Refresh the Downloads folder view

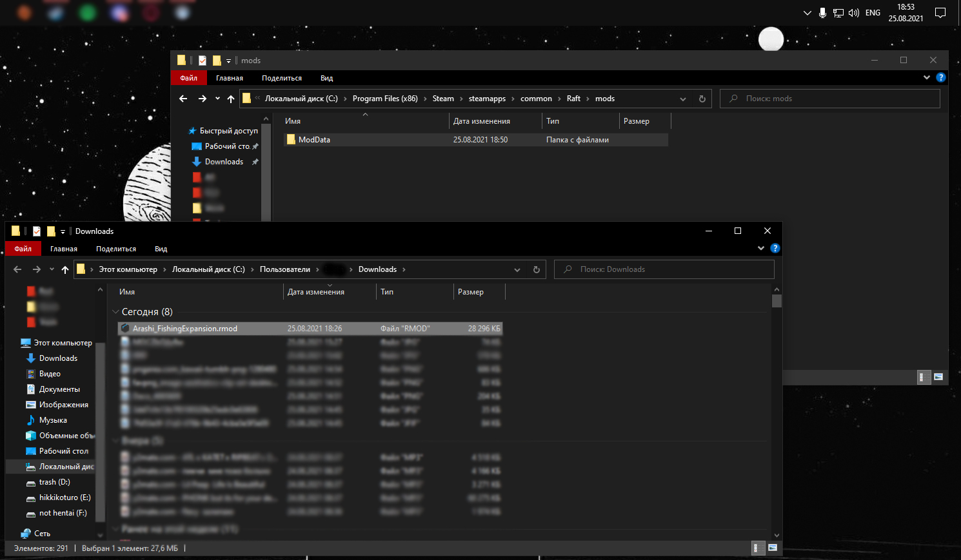[537, 269]
